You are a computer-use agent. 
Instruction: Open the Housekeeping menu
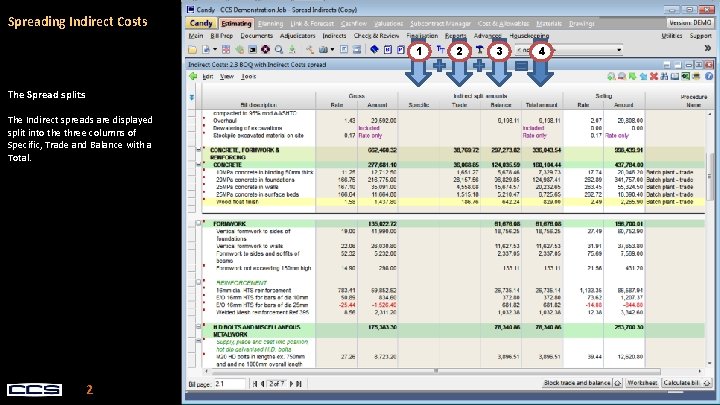[x=529, y=36]
